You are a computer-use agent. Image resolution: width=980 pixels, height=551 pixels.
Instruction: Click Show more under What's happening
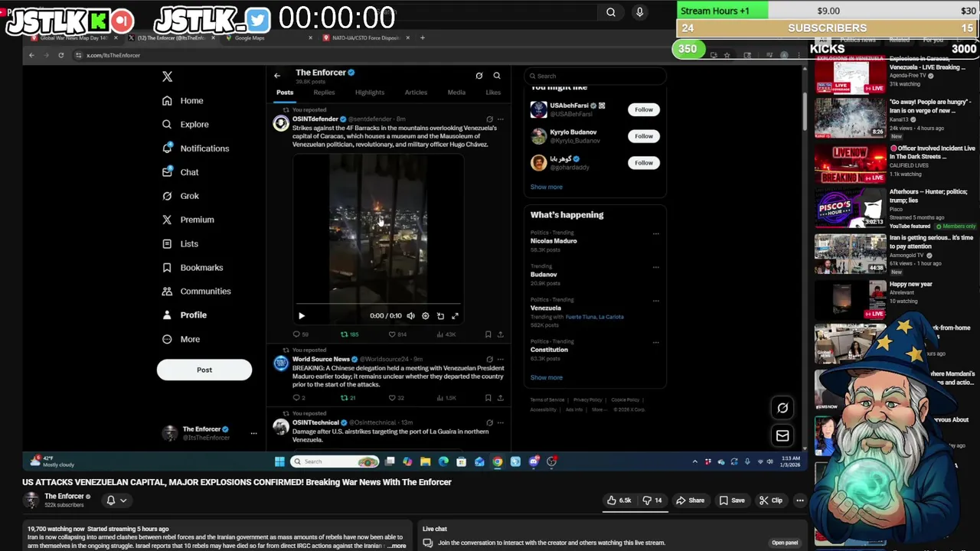(547, 377)
